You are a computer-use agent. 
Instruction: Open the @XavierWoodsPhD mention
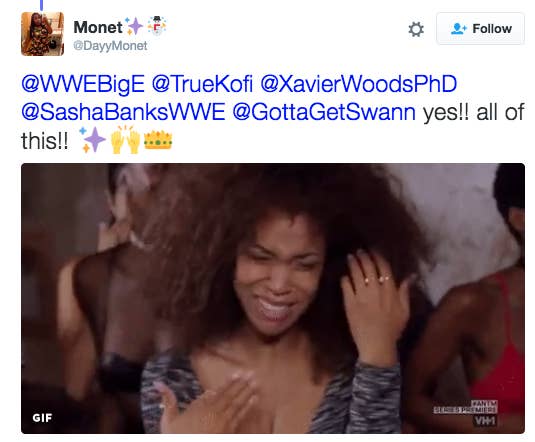click(x=358, y=84)
